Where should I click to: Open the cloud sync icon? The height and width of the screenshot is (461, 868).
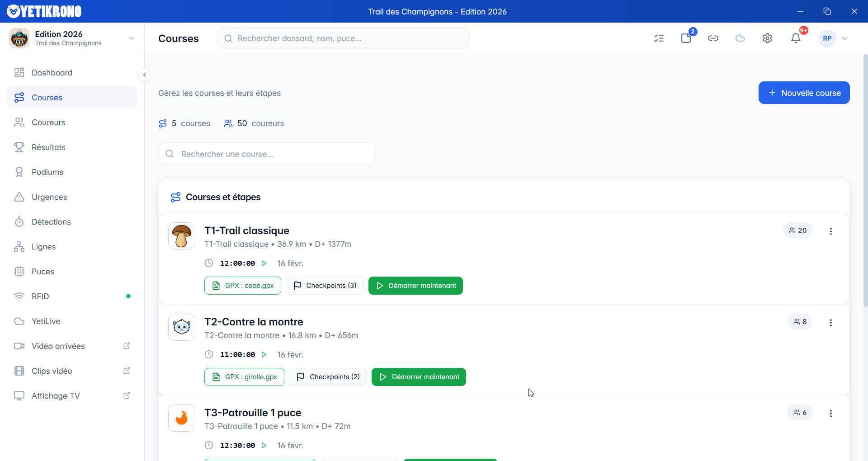point(740,38)
